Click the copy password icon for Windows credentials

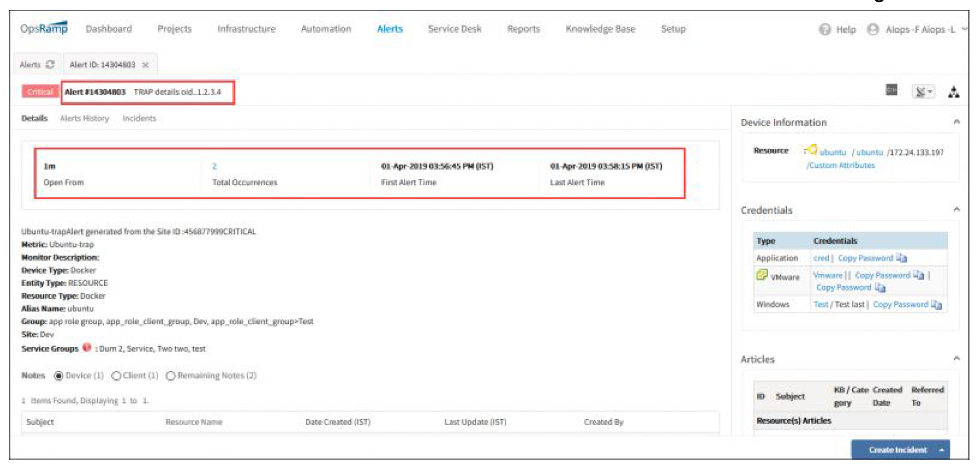[938, 304]
